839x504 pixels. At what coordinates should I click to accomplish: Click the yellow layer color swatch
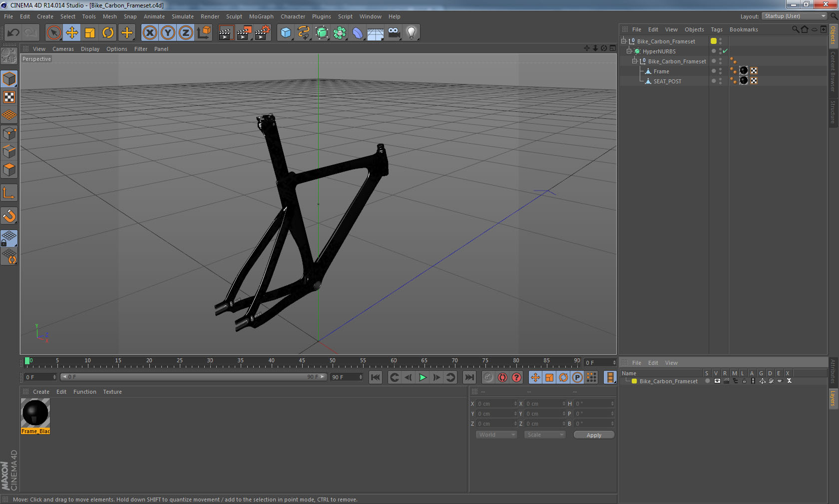[x=714, y=41]
